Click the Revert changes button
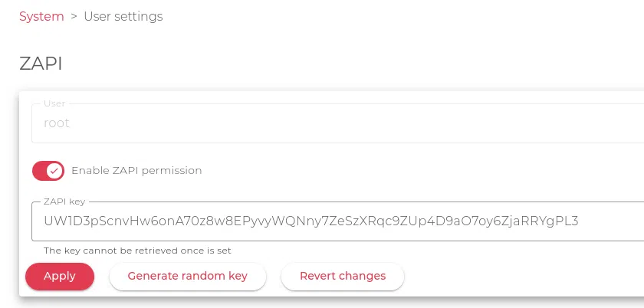The image size is (644, 308). 343,276
